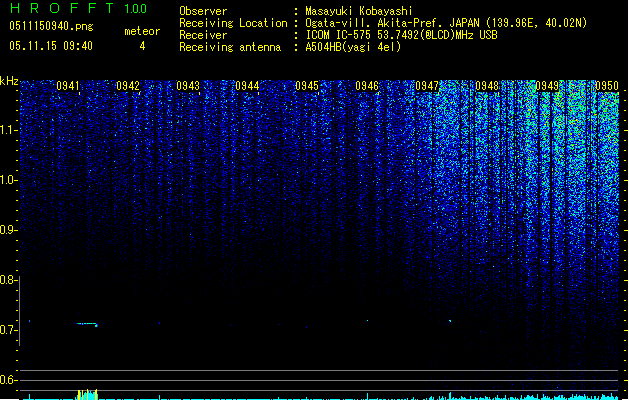Click the kHz axis unit label
The height and width of the screenshot is (400, 629).
(9, 81)
